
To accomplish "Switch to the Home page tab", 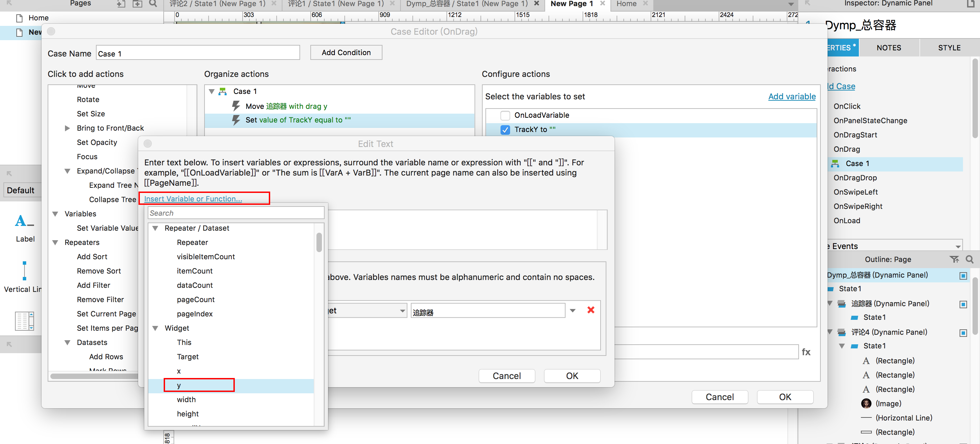I will [x=626, y=4].
